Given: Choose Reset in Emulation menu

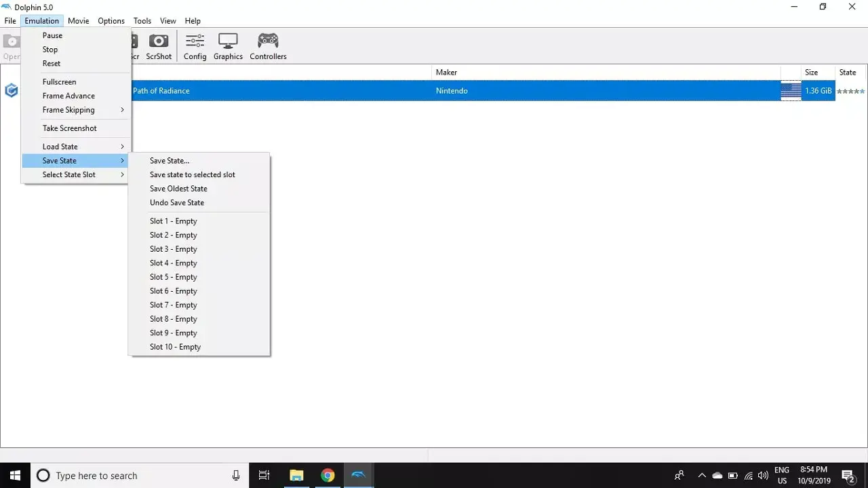Looking at the screenshot, I should click(76, 63).
